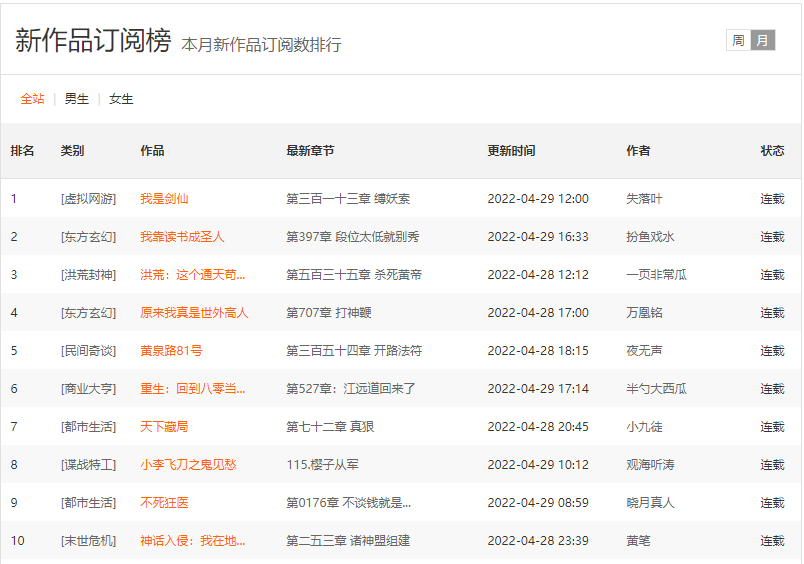Click update time 2022-04-29 08:59
This screenshot has height=564, width=804.
click(x=538, y=502)
